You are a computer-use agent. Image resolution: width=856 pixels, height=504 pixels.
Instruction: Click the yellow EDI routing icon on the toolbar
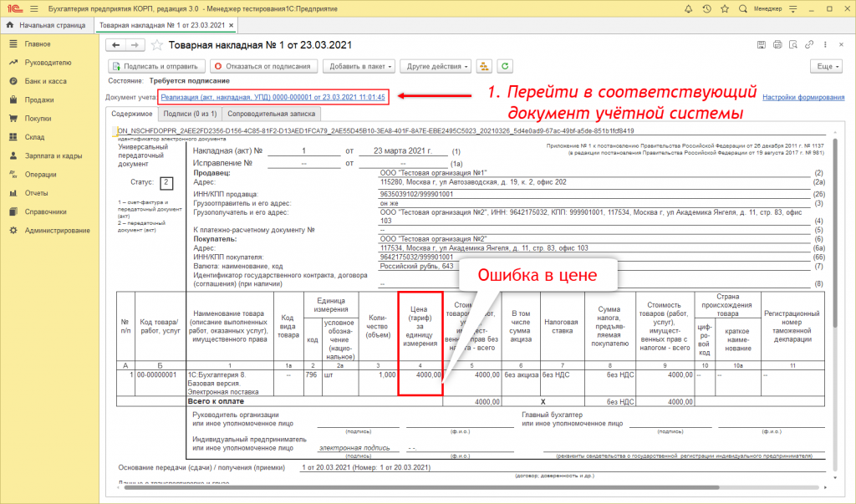point(483,66)
